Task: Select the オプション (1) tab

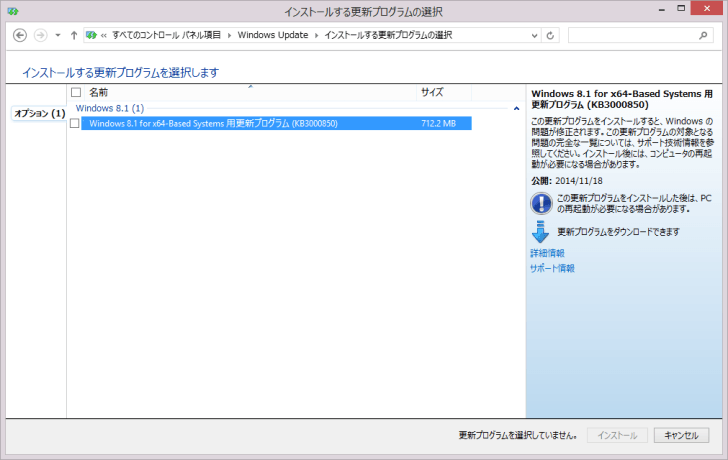Action: click(39, 113)
